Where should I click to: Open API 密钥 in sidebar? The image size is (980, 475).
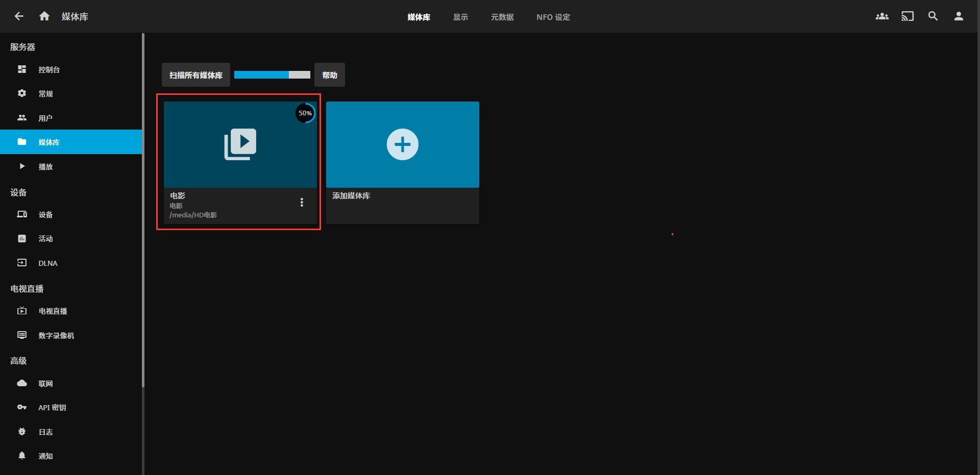click(x=52, y=407)
